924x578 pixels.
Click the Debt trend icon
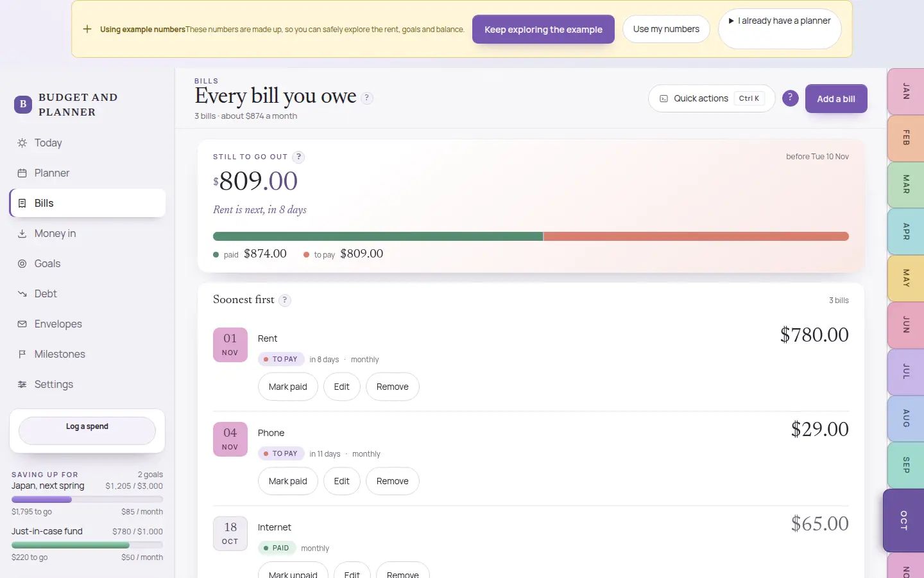22,293
